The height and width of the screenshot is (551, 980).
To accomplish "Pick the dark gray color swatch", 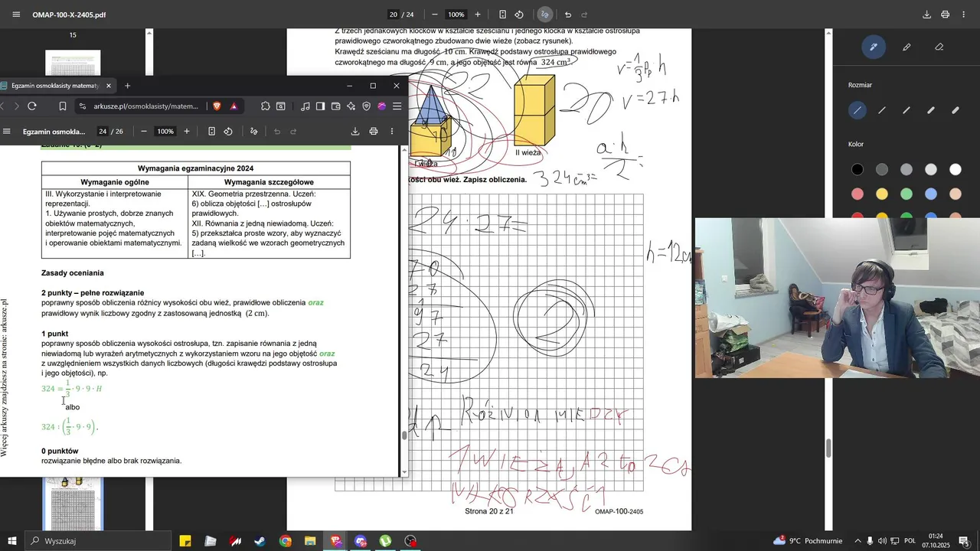I will point(882,169).
